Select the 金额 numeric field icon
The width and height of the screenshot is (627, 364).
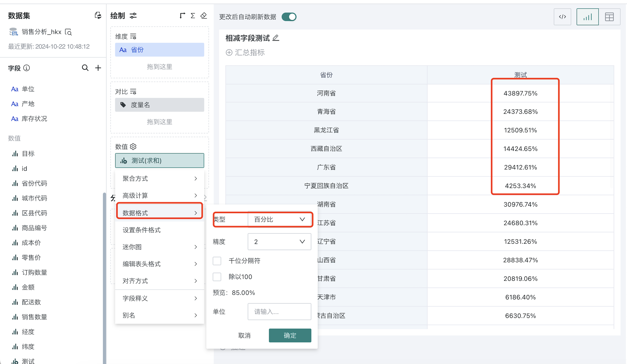[x=15, y=287]
